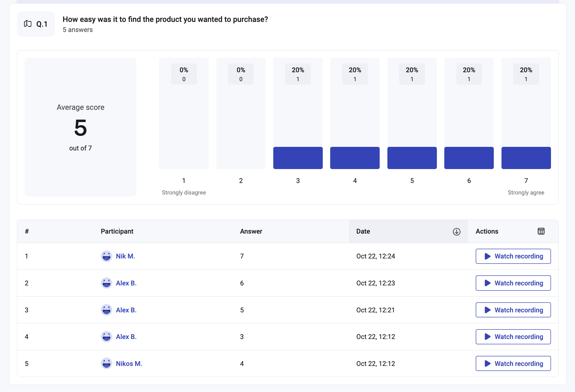
Task: Click the Strongly agree label
Action: (526, 192)
